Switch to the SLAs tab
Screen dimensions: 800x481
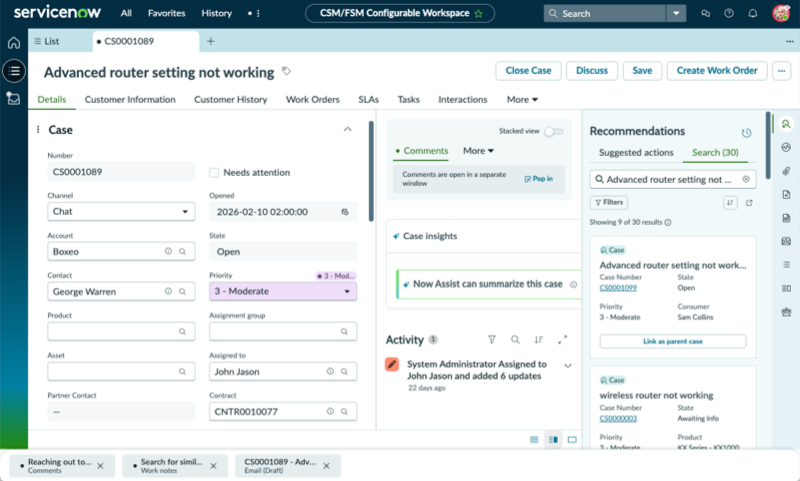click(x=368, y=99)
